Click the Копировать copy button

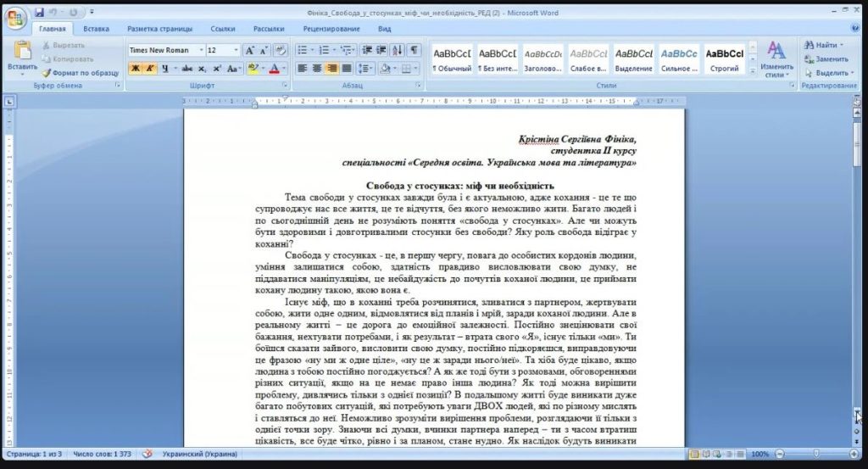68,59
